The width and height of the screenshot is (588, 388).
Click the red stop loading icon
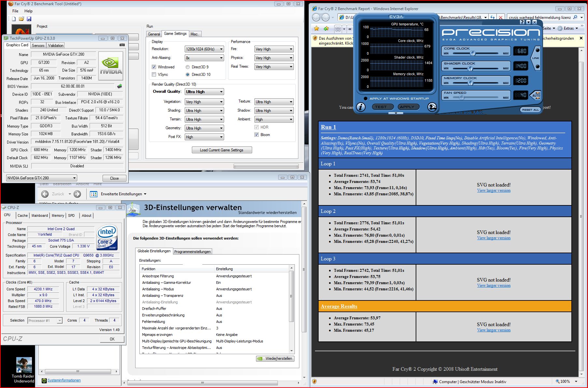[x=501, y=17]
